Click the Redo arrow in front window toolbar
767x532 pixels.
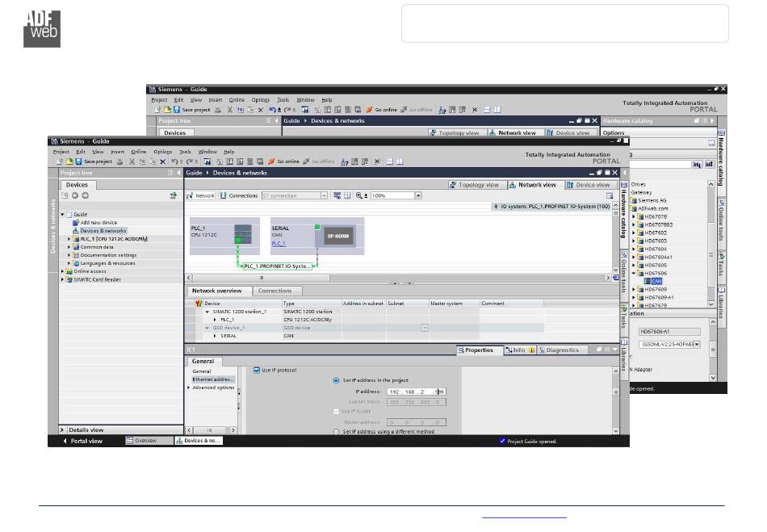click(x=189, y=161)
